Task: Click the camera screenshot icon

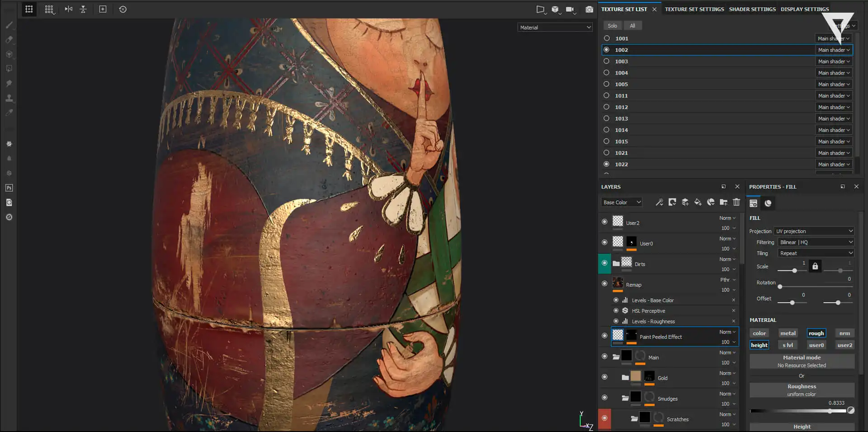Action: click(589, 9)
